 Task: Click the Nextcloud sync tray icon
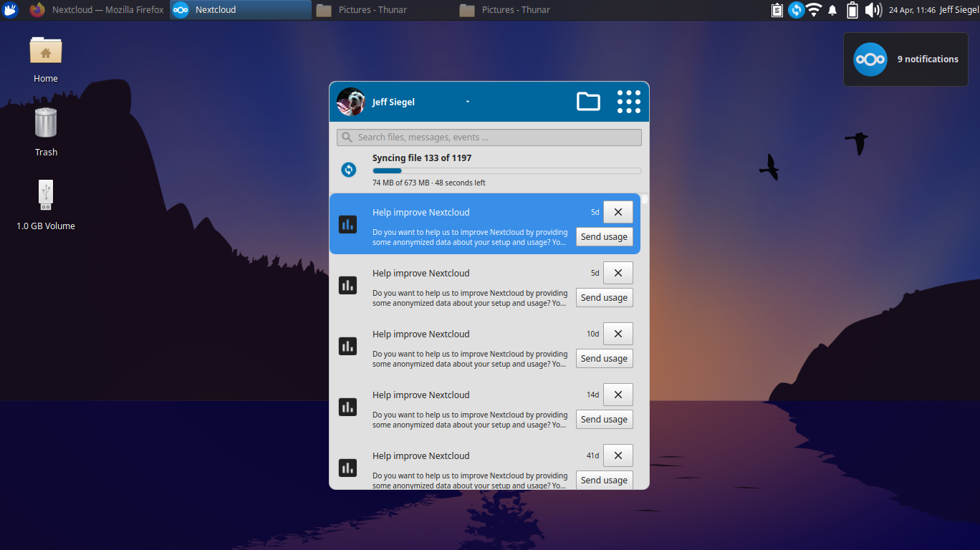[x=796, y=10]
